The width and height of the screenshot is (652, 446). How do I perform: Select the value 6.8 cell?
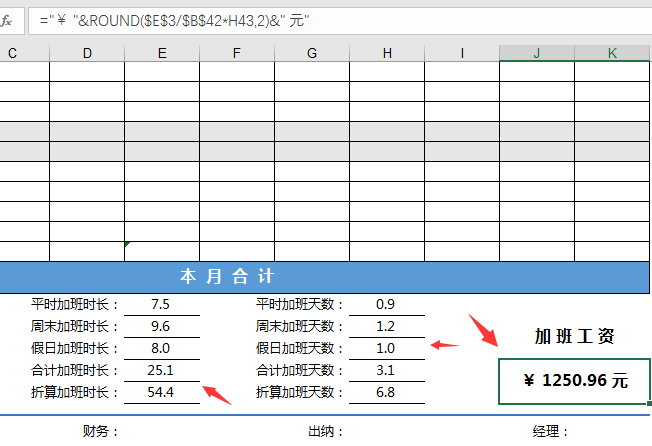[x=387, y=392]
